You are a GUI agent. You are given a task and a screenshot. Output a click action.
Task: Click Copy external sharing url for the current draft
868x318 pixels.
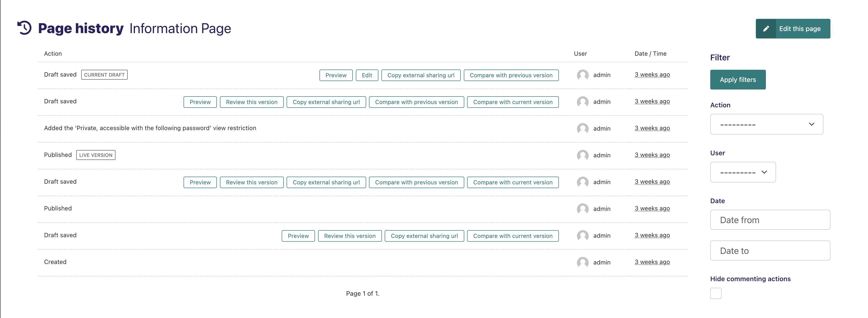(x=421, y=75)
